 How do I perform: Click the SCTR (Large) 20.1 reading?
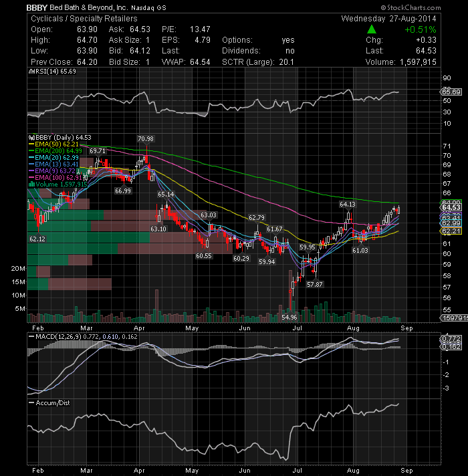(x=258, y=62)
